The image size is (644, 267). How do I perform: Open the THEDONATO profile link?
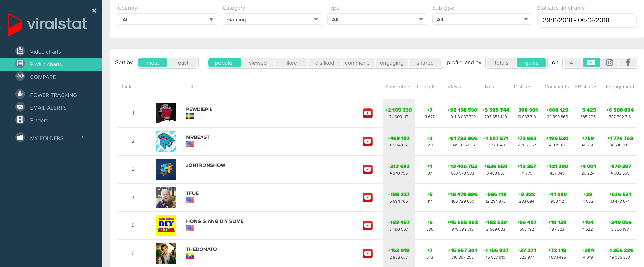pyautogui.click(x=201, y=249)
